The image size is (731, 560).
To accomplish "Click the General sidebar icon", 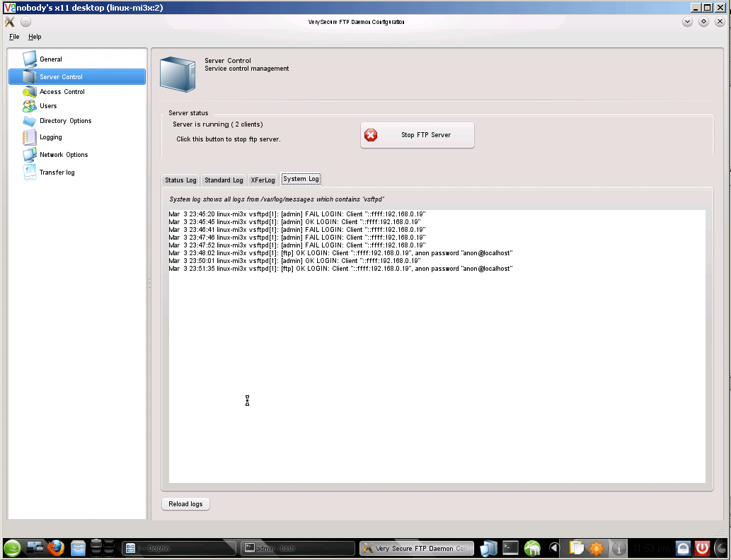I will pyautogui.click(x=30, y=59).
